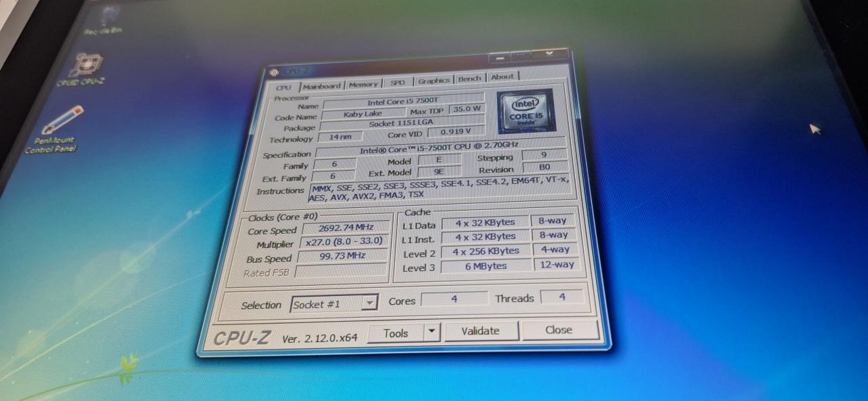Click the Name field showing Intel Core i5 7500T
The width and height of the screenshot is (868, 401).
tap(403, 102)
